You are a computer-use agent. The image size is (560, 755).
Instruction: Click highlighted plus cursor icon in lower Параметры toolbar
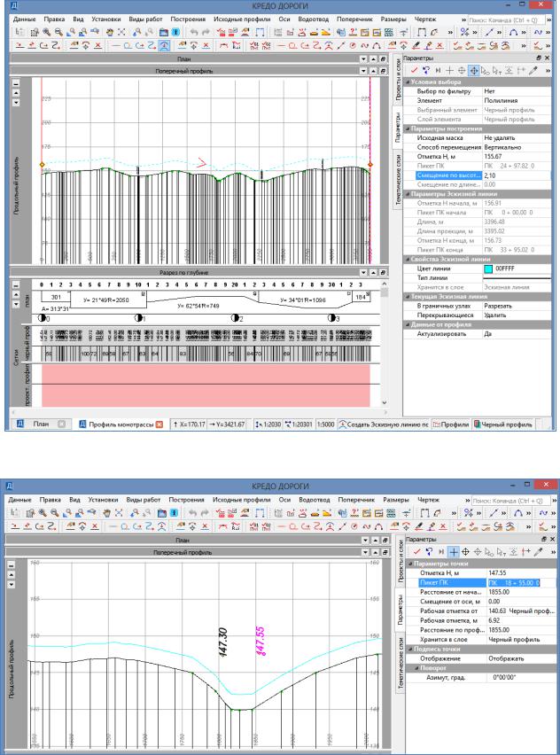(453, 552)
